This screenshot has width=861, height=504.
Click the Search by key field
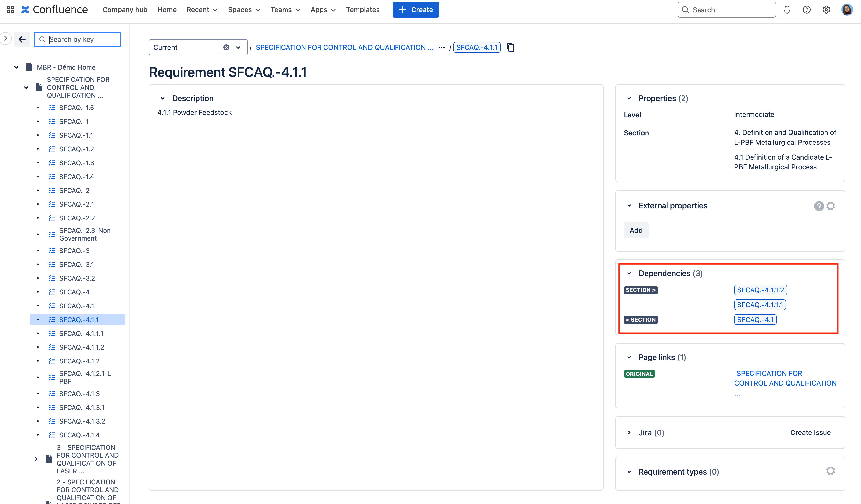pyautogui.click(x=82, y=39)
